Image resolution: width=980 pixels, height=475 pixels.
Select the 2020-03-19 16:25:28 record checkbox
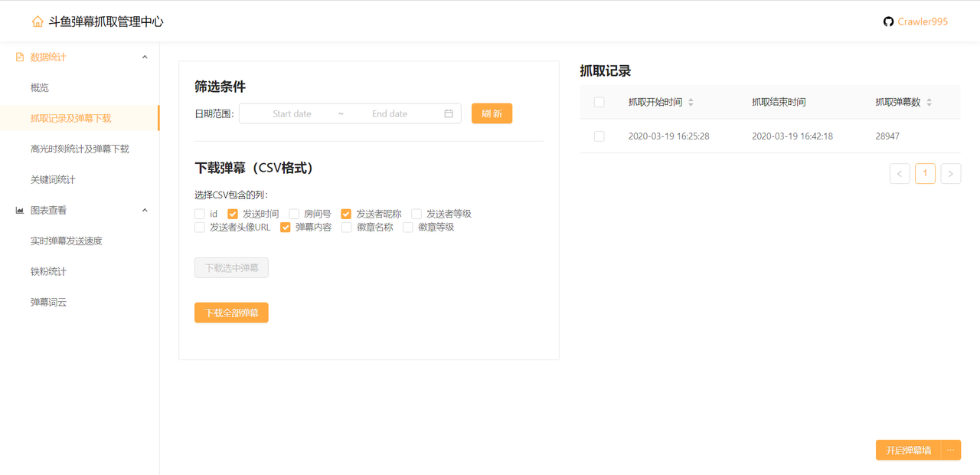tap(599, 136)
